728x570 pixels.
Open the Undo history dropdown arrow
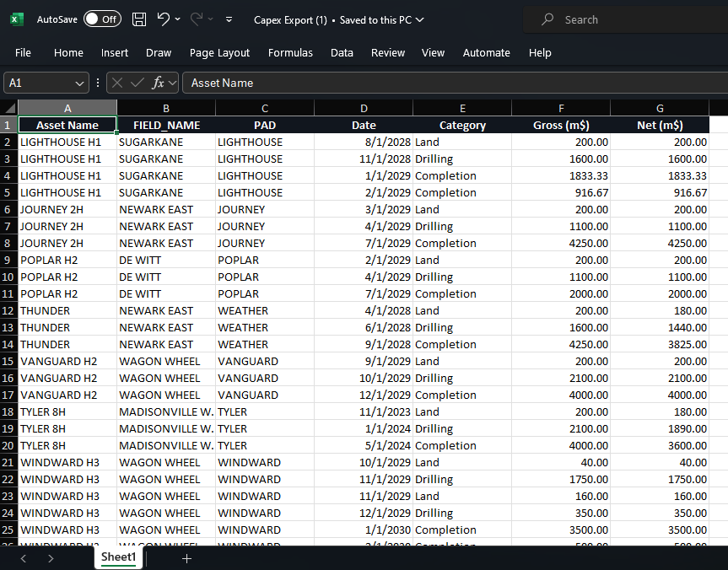pos(179,19)
